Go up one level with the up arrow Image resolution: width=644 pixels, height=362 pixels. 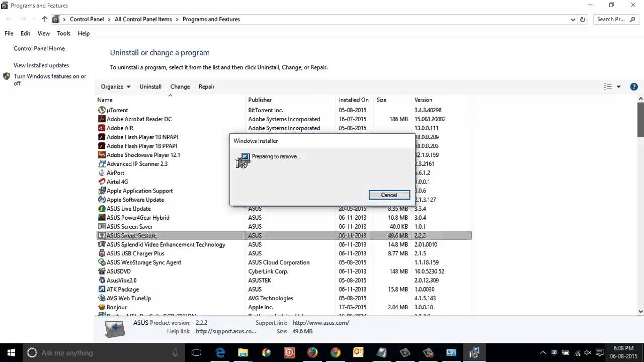[x=45, y=19]
